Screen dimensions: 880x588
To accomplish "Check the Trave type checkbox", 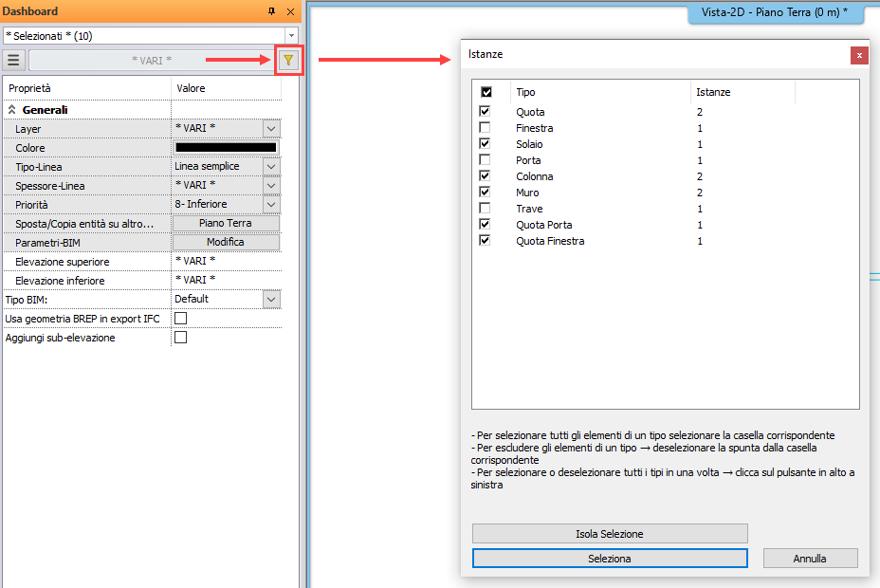I will [x=485, y=208].
